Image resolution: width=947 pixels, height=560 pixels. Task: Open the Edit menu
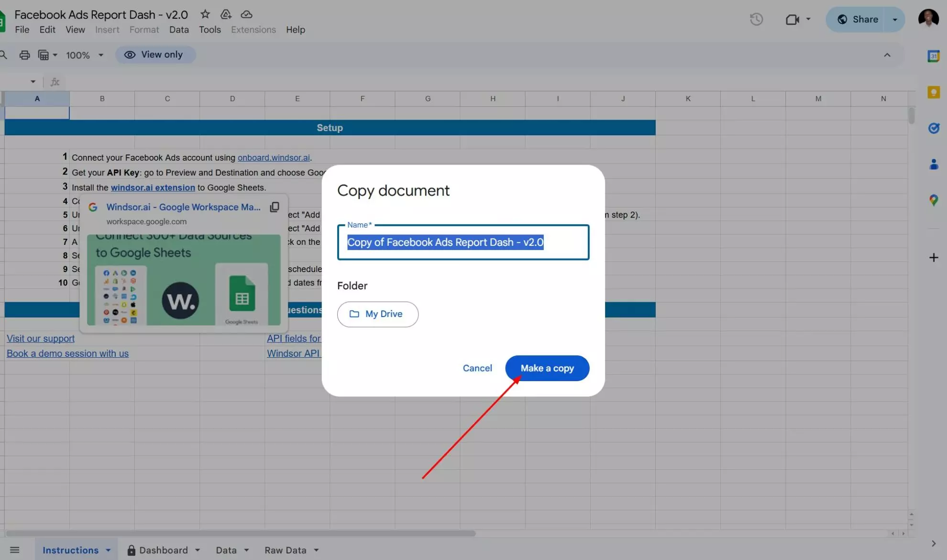[47, 30]
